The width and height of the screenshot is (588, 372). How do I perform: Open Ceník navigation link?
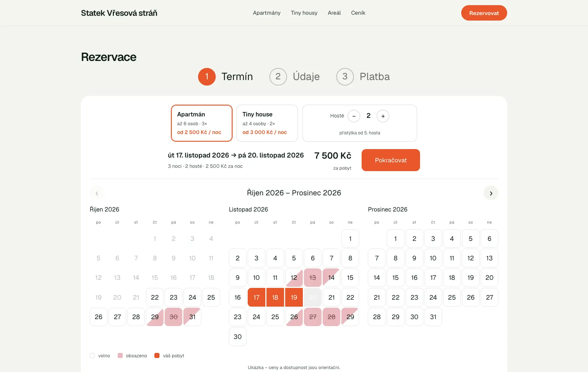[358, 13]
